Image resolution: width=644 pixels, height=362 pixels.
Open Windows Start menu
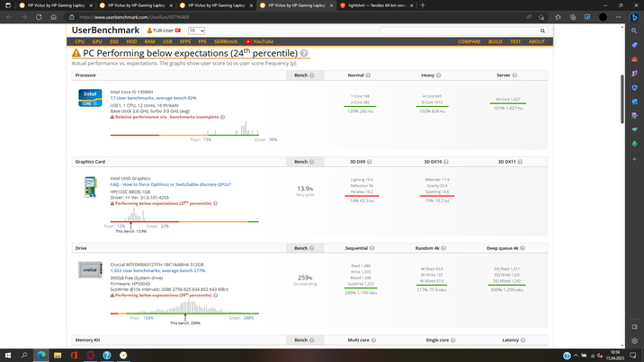coord(9,355)
